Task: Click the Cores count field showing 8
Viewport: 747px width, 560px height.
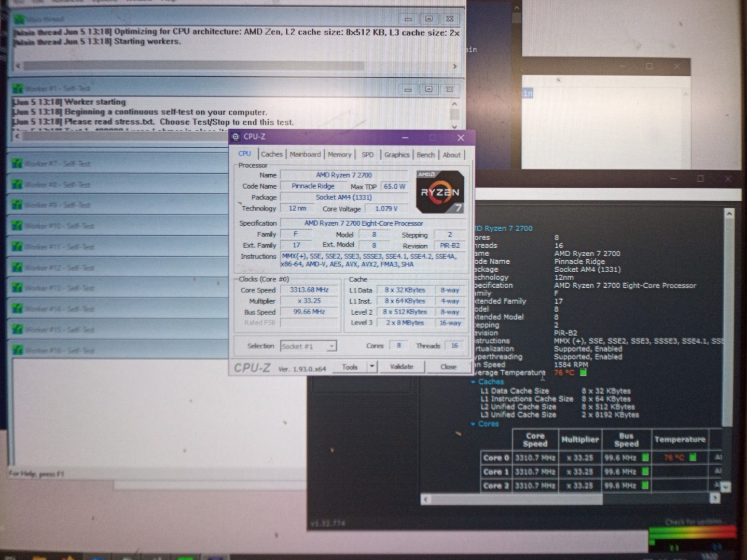Action: point(398,346)
